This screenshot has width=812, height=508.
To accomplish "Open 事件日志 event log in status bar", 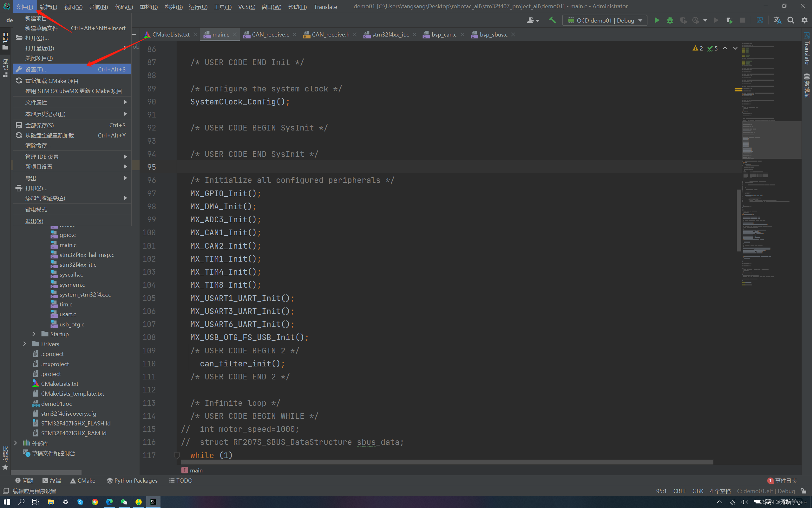I will (782, 480).
